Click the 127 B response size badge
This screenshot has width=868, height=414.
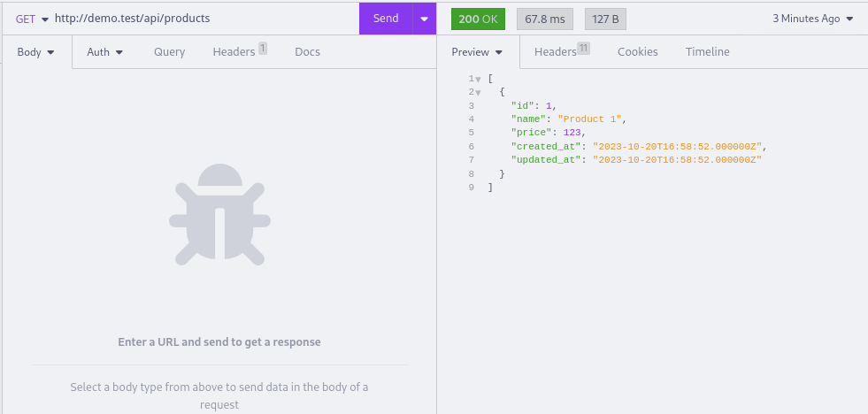click(x=605, y=19)
